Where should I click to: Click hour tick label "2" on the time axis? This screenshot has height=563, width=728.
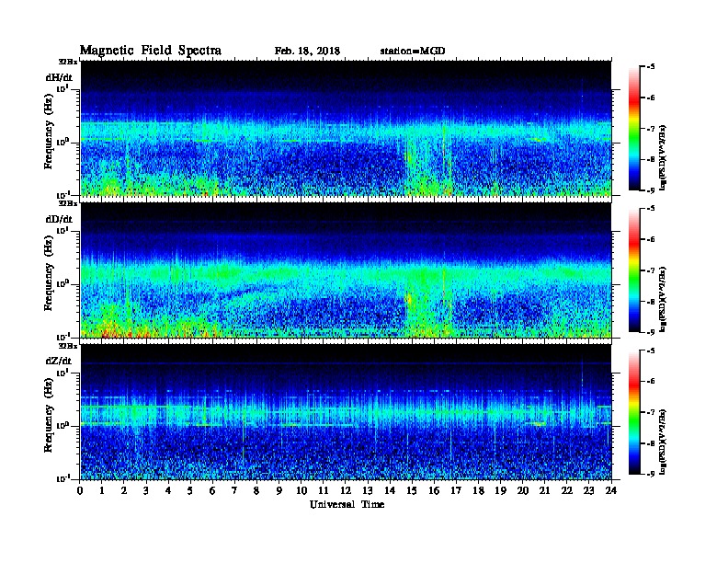pos(124,490)
